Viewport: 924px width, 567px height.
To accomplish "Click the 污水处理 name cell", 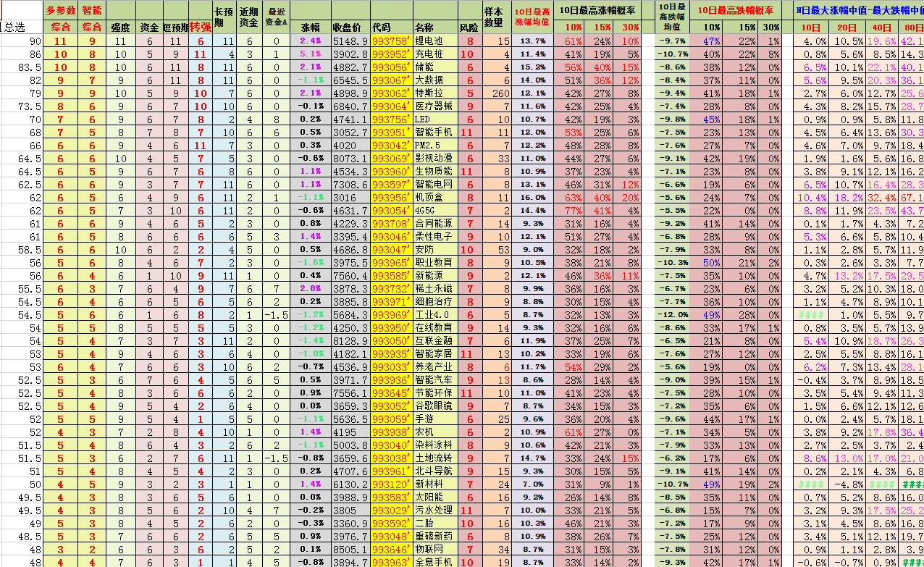I will pyautogui.click(x=436, y=511).
